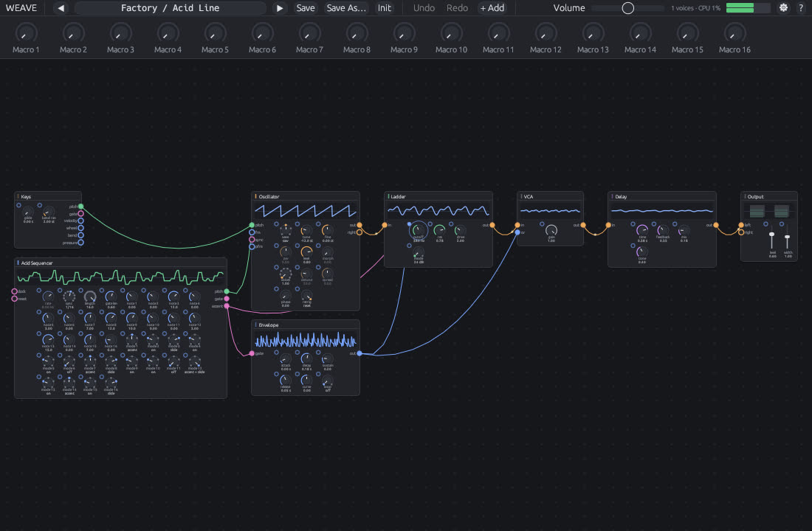Select the Keys velocity output port
This screenshot has height=531, width=812.
pyautogui.click(x=80, y=221)
